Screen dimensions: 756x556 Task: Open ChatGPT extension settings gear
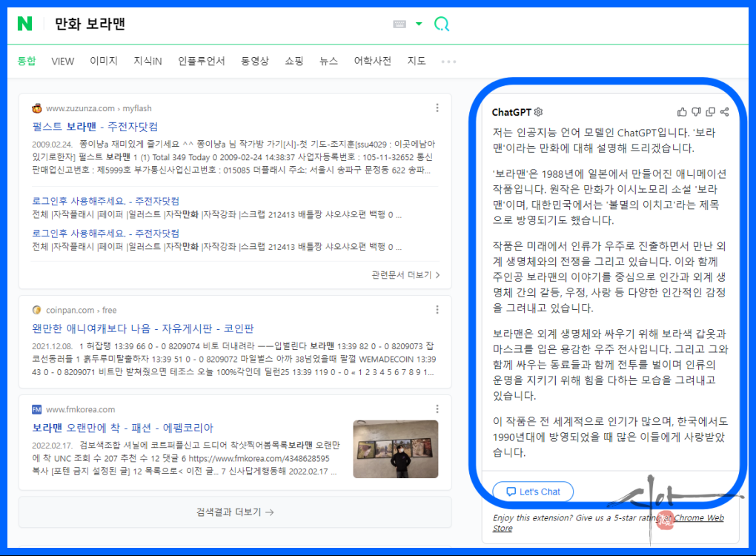coord(539,112)
